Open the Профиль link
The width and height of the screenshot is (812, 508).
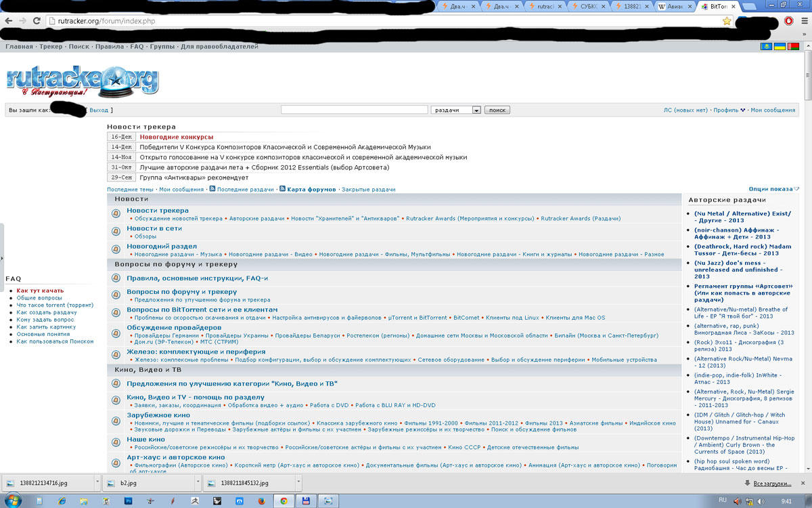click(x=726, y=110)
